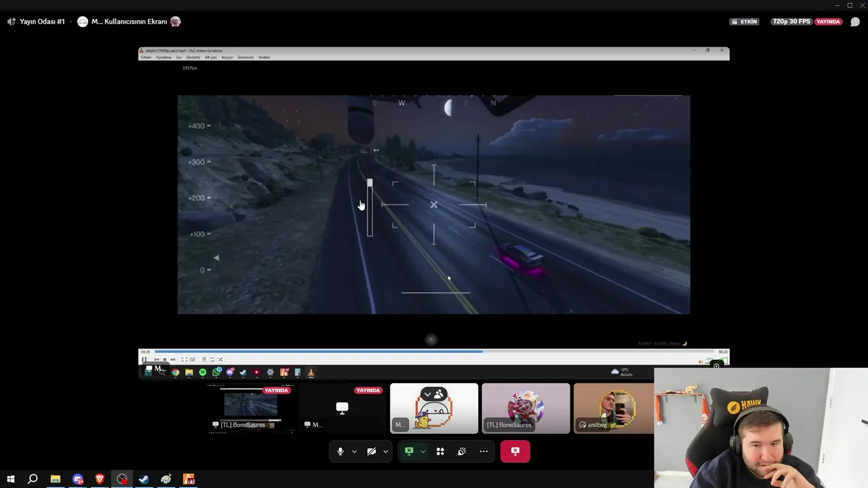The height and width of the screenshot is (488, 868).
Task: Open the Windows Start menu
Action: 11,479
